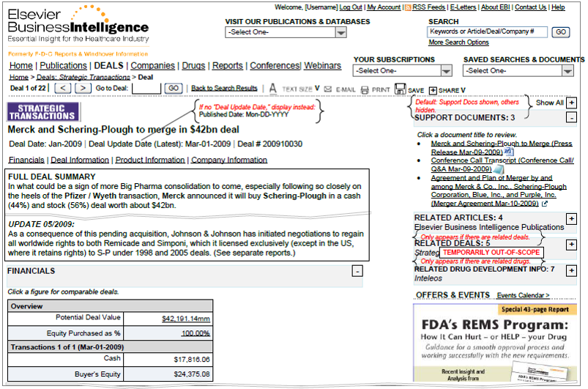Screen dimensions: 588x389
Task: Open the Contact Us link
Action: point(531,7)
